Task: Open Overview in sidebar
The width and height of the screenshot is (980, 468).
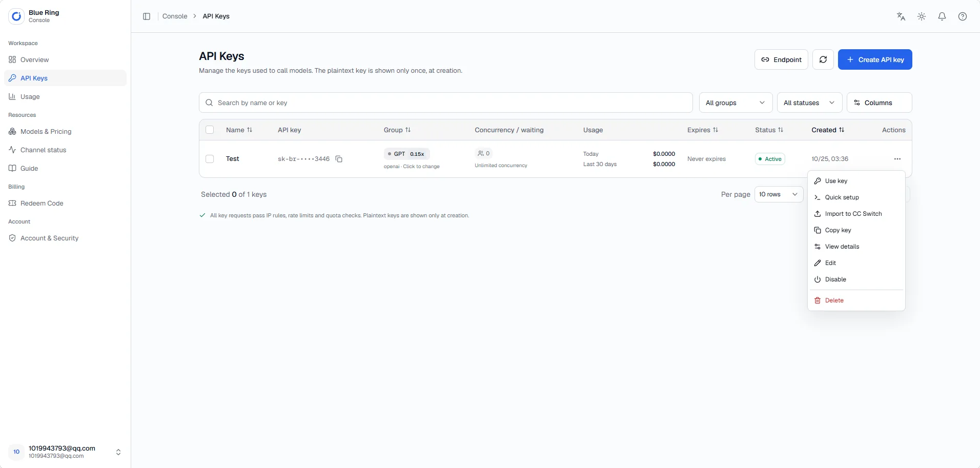Action: tap(65, 59)
